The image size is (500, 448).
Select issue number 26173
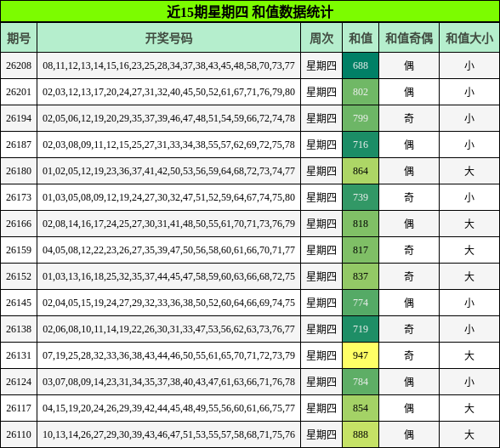19,197
